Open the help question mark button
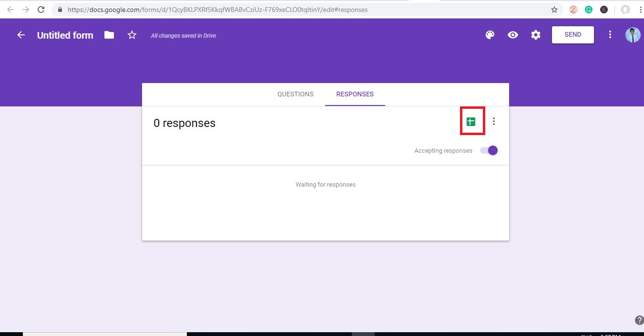The image size is (644, 336). (639, 320)
